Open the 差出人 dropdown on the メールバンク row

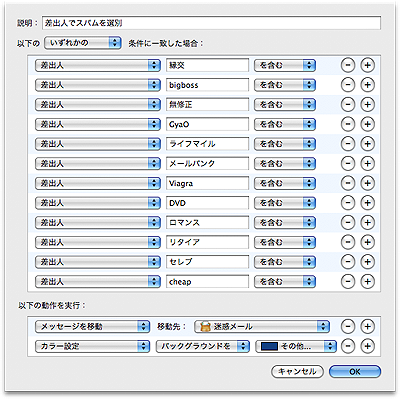tap(98, 164)
